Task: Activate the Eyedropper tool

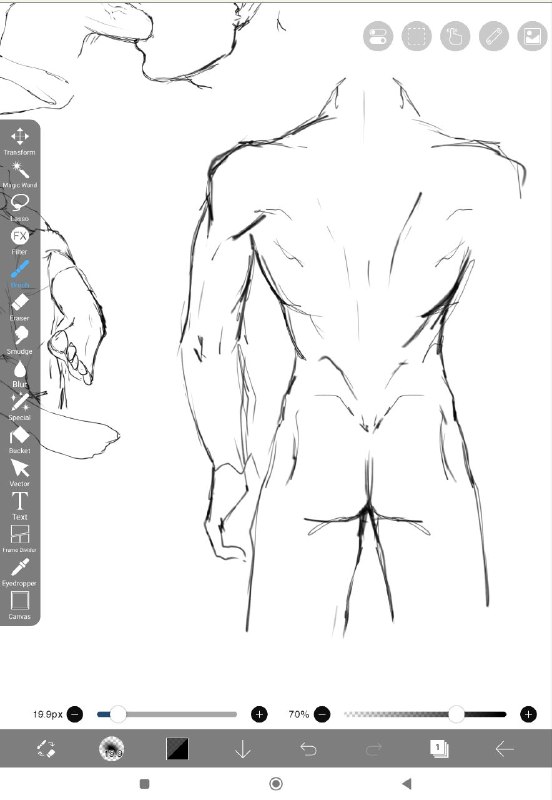Action: pos(19,572)
